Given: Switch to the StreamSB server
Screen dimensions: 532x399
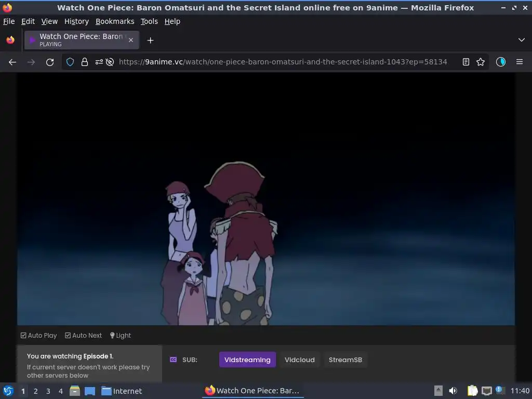Looking at the screenshot, I should point(345,360).
